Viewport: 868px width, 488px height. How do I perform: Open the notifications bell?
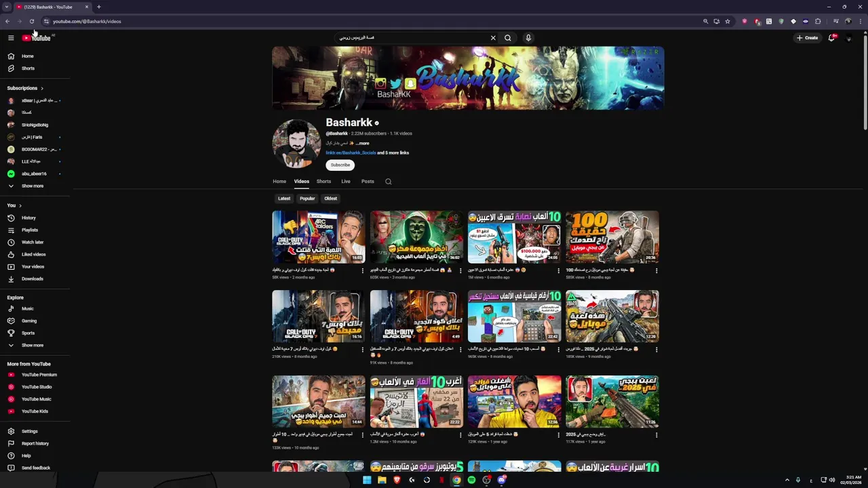(x=831, y=38)
